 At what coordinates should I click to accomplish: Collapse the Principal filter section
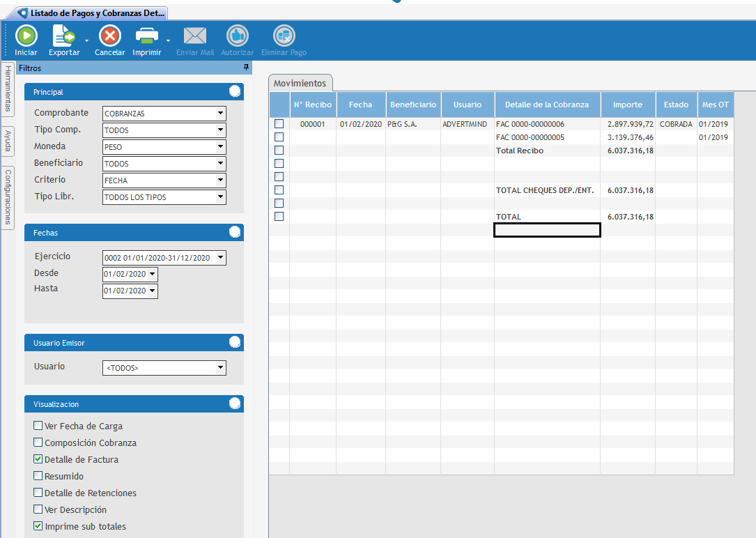(x=235, y=91)
